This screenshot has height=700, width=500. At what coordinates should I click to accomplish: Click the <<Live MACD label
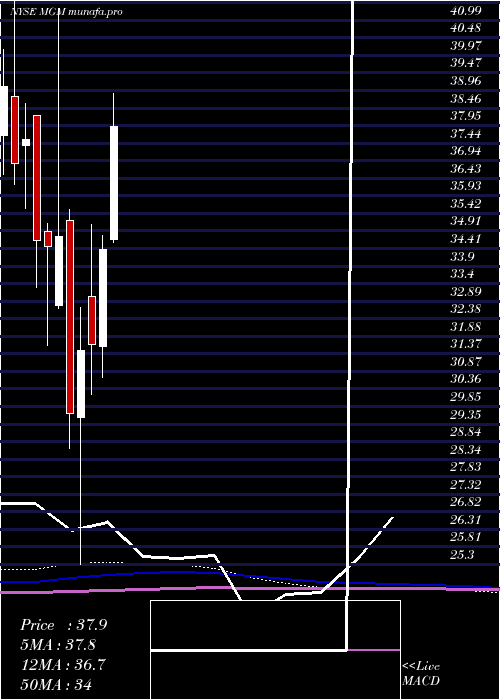421,673
